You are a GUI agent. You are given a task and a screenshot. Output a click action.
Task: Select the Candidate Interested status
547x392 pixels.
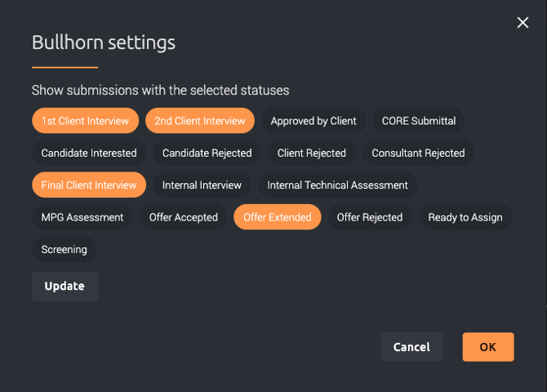(x=89, y=153)
